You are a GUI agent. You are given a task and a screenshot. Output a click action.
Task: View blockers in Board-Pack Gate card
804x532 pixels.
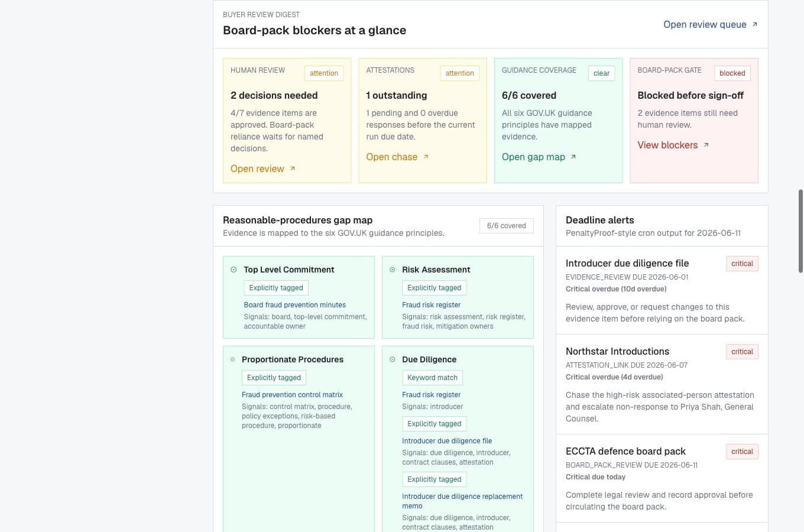click(673, 145)
